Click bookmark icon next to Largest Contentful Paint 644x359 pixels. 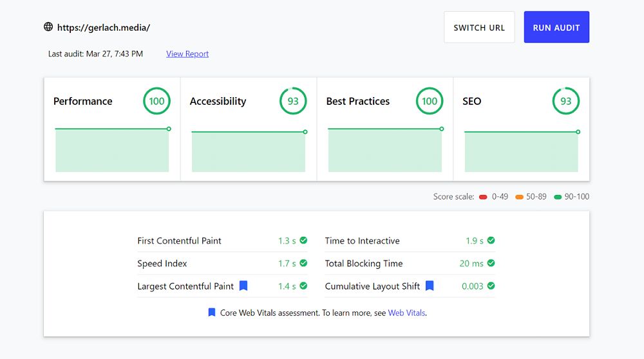click(243, 286)
